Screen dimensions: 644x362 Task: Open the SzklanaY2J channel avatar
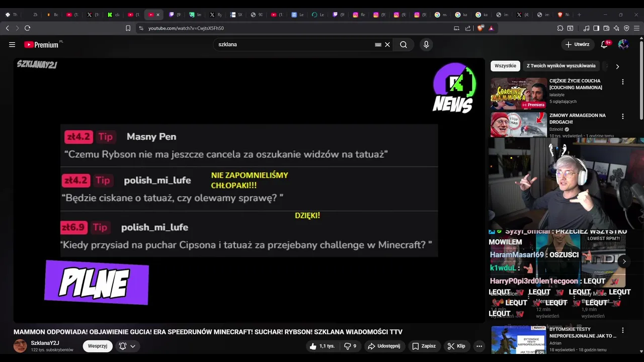pyautogui.click(x=20, y=346)
